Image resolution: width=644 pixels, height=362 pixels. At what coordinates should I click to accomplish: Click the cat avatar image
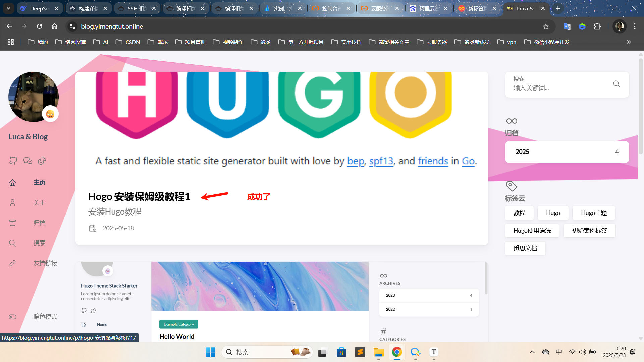pyautogui.click(x=33, y=97)
